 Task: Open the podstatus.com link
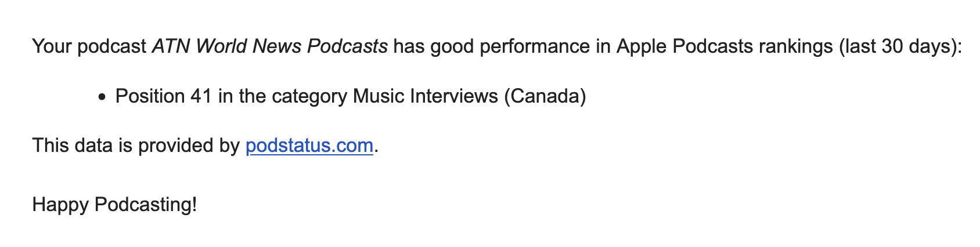pos(309,146)
